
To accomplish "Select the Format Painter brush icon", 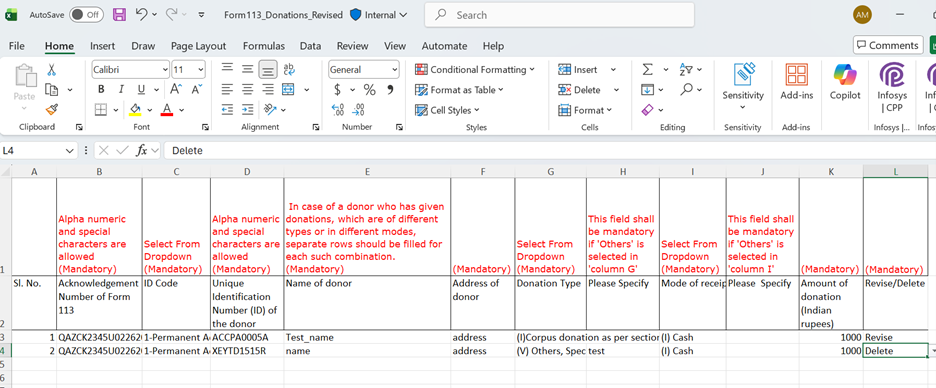I will click(x=52, y=109).
